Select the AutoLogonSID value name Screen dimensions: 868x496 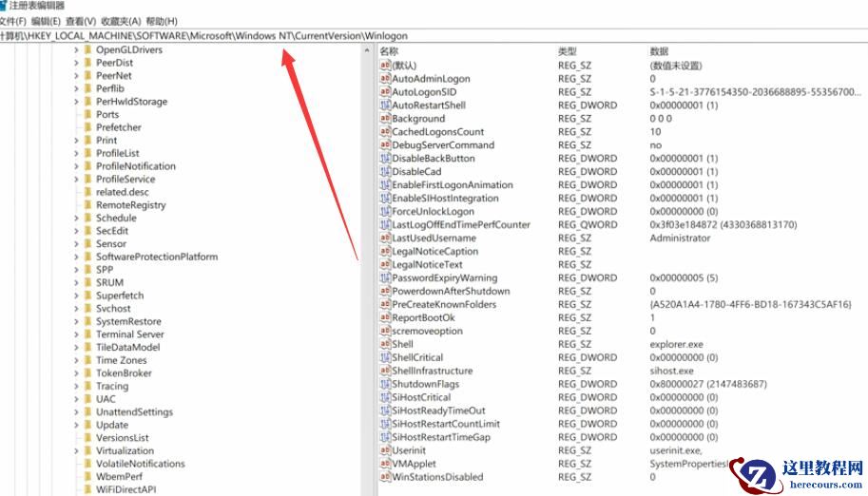[x=425, y=92]
